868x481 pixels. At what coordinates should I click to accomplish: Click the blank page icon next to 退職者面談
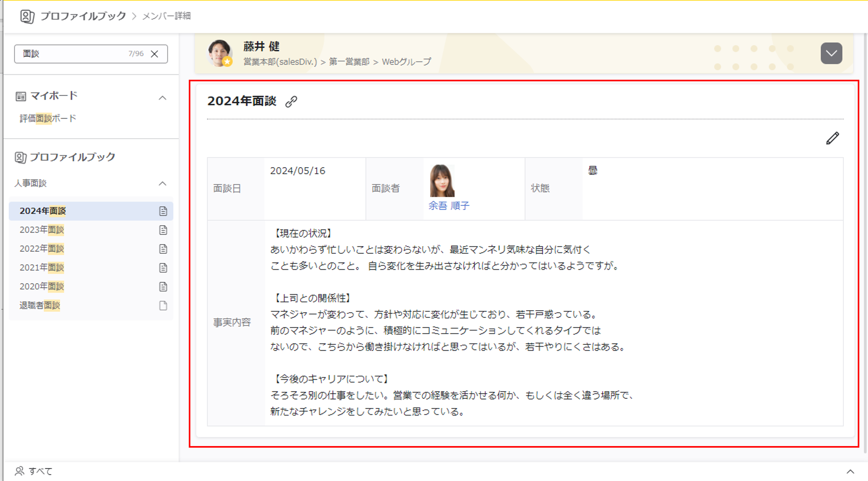(x=163, y=306)
